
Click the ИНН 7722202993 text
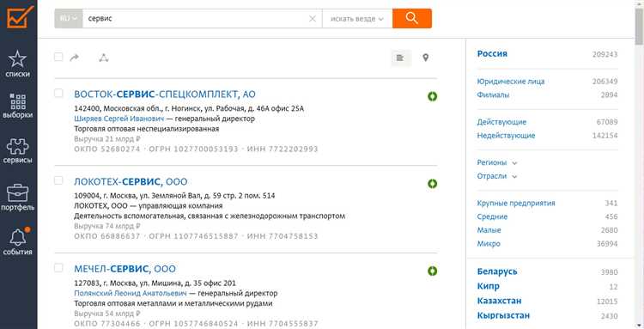(x=283, y=149)
